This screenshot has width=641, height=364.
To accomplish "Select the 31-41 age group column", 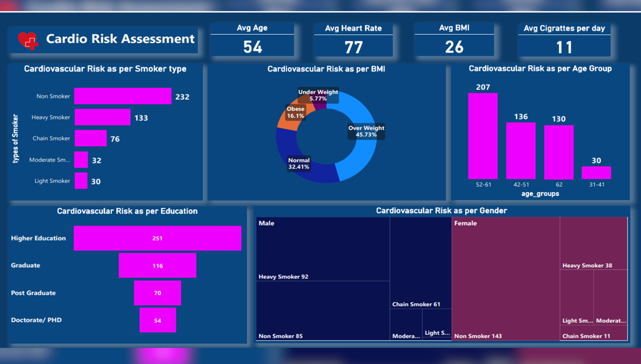I will [x=596, y=173].
